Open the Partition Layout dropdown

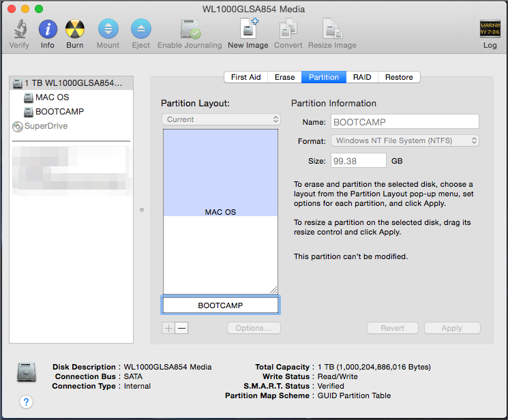tap(221, 119)
